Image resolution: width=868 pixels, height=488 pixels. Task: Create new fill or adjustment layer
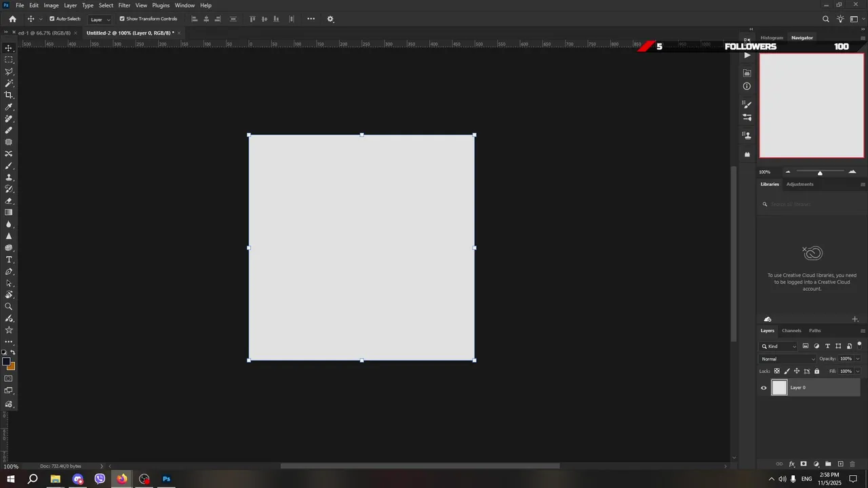tap(816, 464)
